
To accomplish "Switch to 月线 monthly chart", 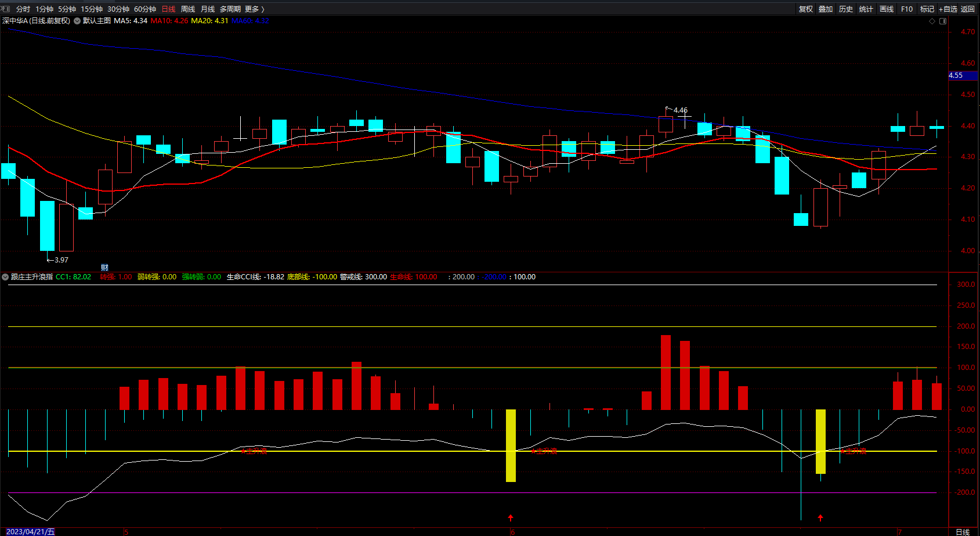I will 208,9.
